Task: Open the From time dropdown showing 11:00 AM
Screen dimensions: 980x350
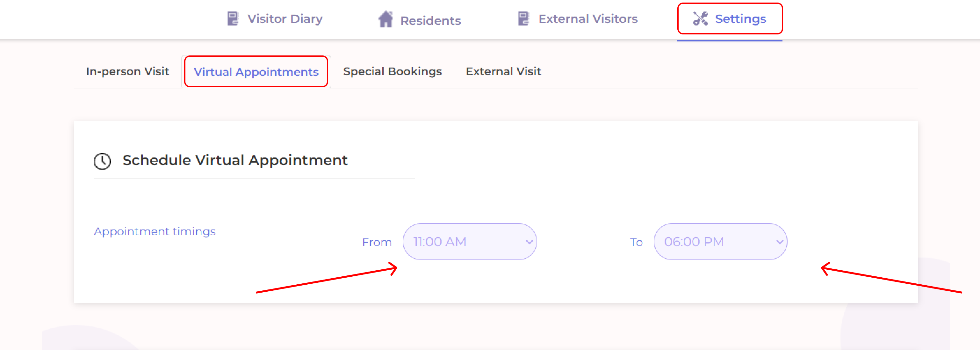Action: pos(464,242)
